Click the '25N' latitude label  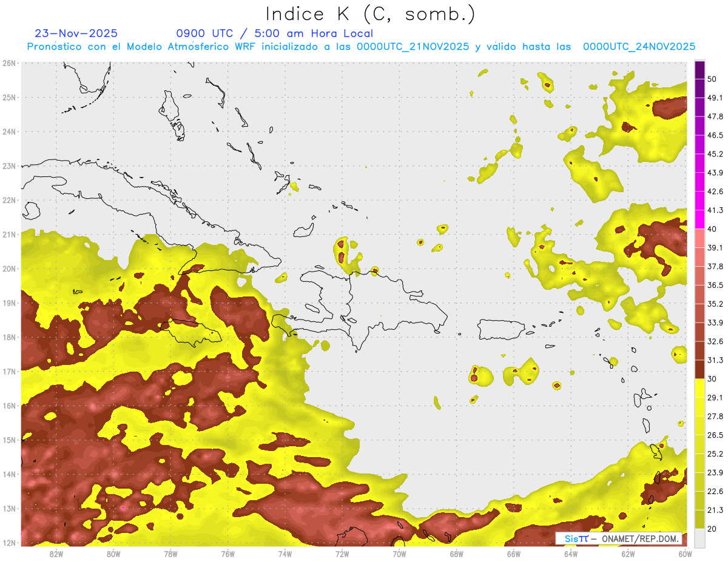[x=9, y=97]
